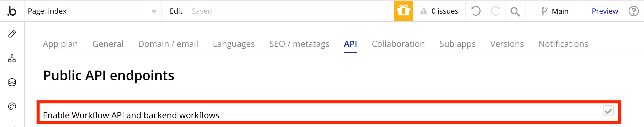Toggle Enable Workflow API and backend workflows checkbox

(608, 111)
